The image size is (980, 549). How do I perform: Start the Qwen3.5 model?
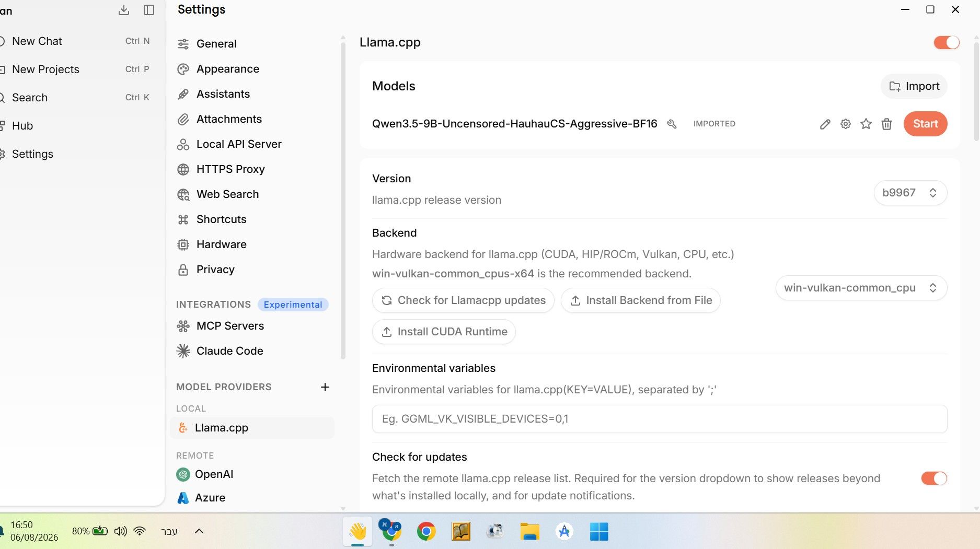tap(926, 124)
